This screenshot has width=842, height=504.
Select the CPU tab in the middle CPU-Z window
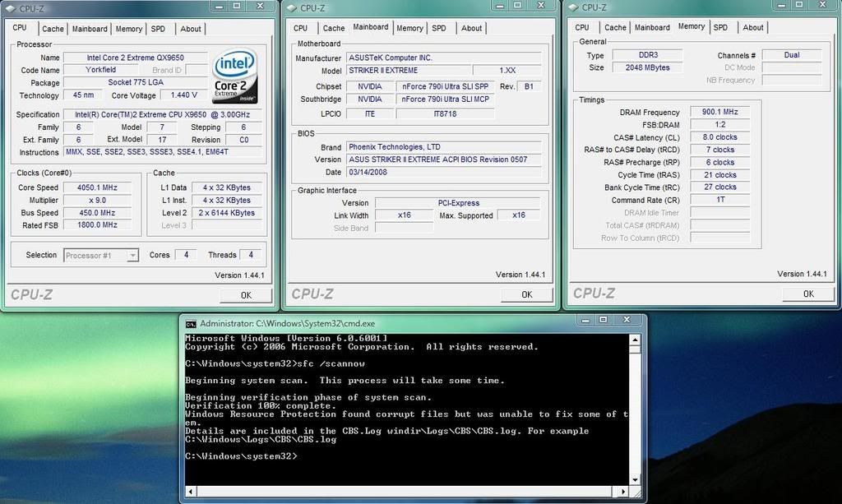[301, 28]
